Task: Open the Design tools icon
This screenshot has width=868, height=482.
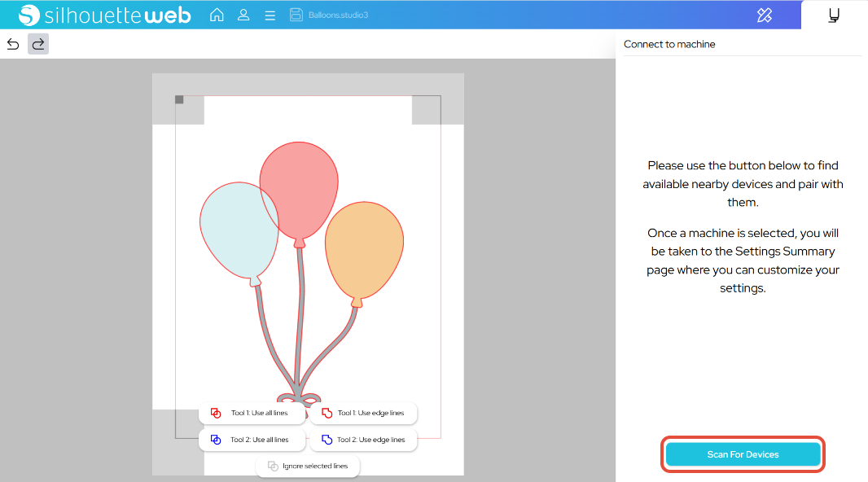Action: coord(765,15)
